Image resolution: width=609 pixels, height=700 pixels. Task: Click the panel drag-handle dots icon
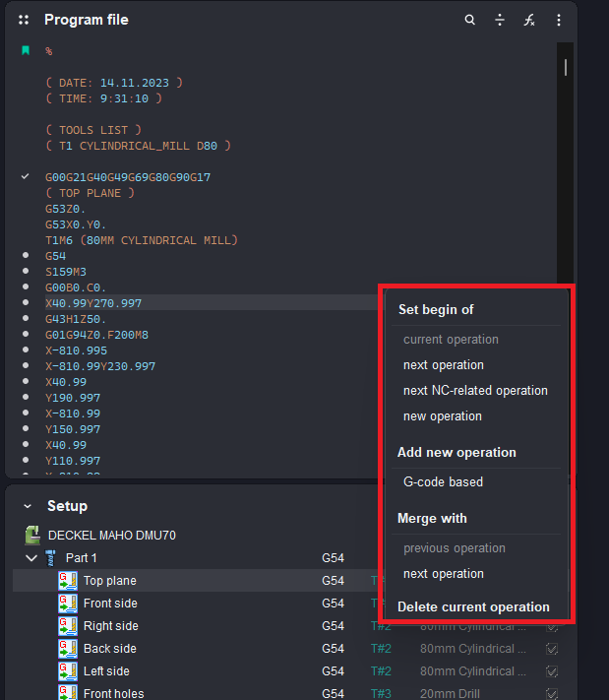point(24,20)
